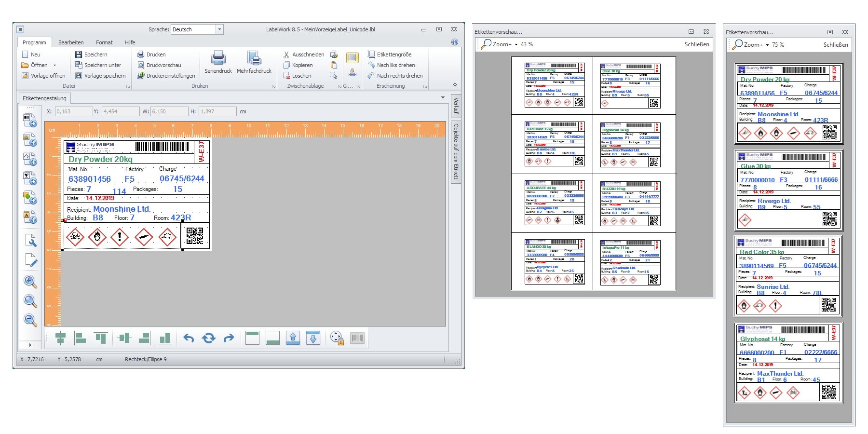Expand the left toolbar overflow arrow
Screen dimensions: 868x434
[x=30, y=345]
